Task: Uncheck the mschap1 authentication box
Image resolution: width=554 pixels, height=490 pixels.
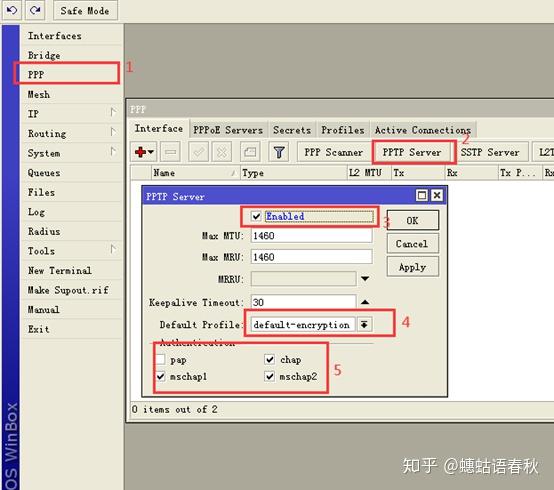Action: pyautogui.click(x=160, y=376)
